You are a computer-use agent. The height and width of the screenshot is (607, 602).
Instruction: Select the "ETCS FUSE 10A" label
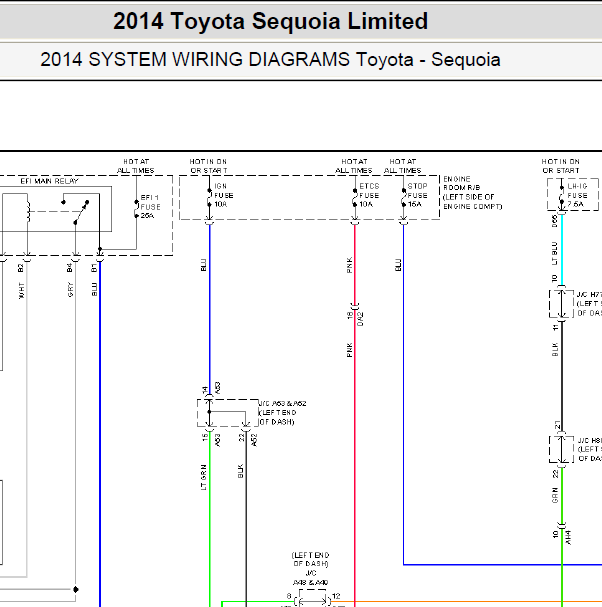(x=369, y=195)
